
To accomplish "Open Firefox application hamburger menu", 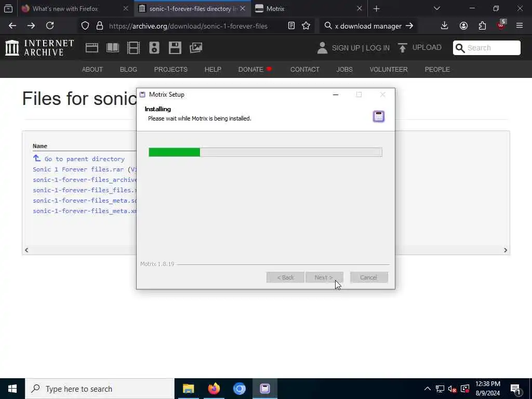I will 520,26.
